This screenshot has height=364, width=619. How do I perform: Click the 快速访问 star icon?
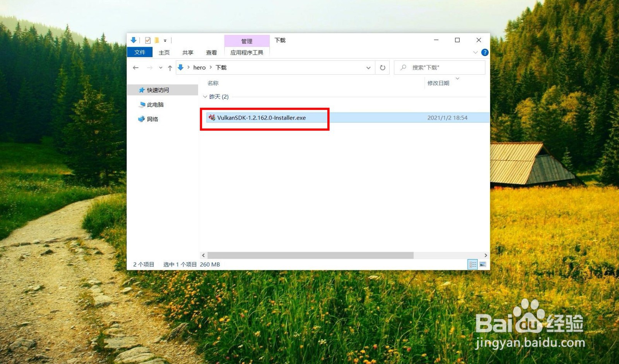(142, 90)
